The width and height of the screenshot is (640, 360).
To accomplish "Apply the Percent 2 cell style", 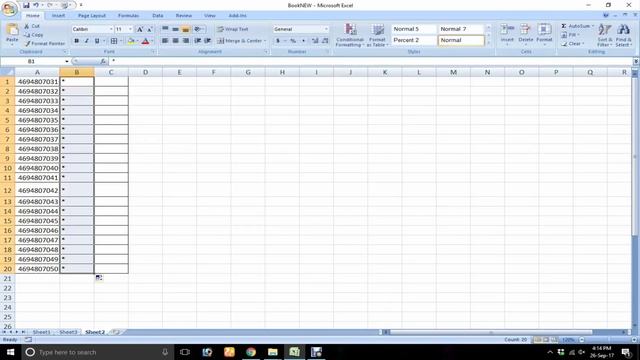I will click(x=413, y=40).
